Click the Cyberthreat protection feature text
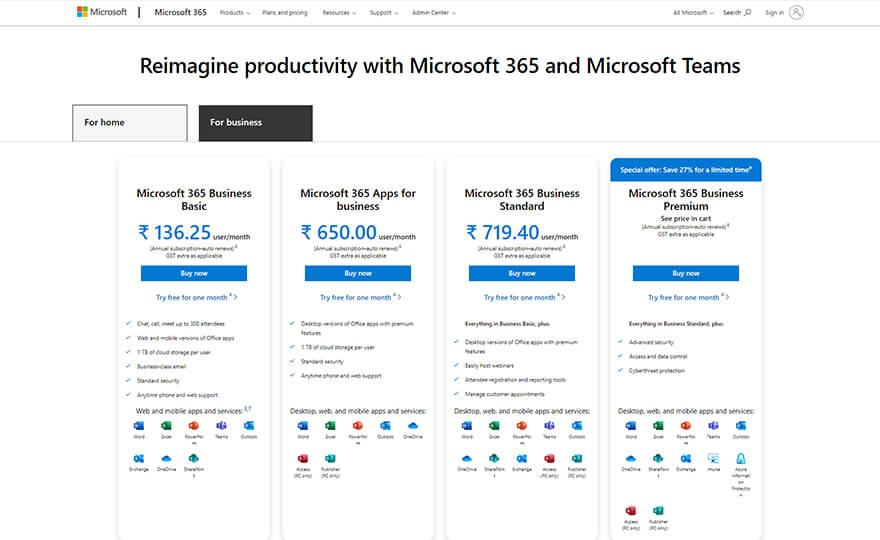The image size is (880, 540). (x=657, y=370)
